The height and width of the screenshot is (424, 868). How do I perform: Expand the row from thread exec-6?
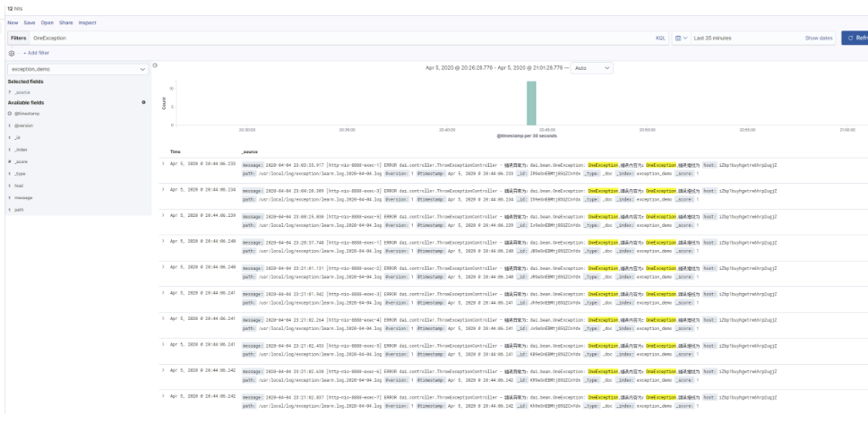(x=163, y=370)
